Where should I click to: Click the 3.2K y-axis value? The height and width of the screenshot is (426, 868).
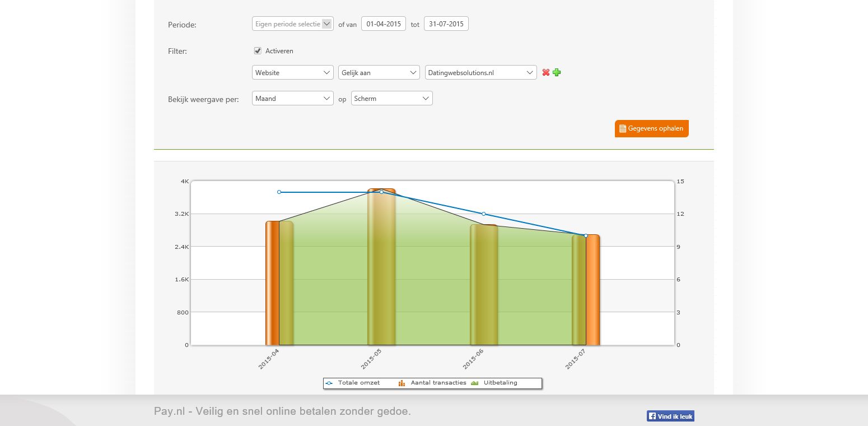click(x=181, y=214)
